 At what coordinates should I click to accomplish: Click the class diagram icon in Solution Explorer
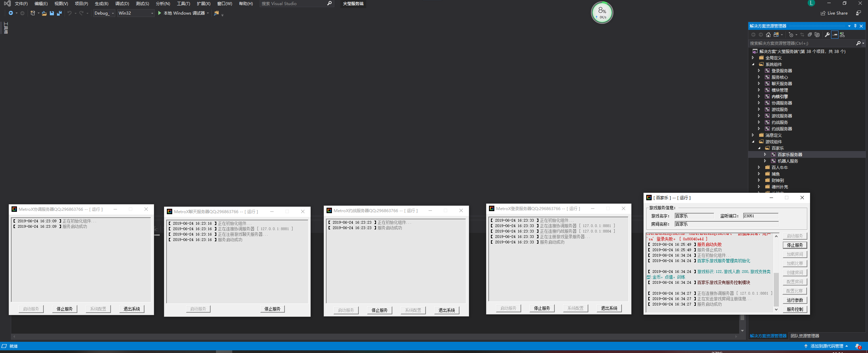[x=842, y=35]
